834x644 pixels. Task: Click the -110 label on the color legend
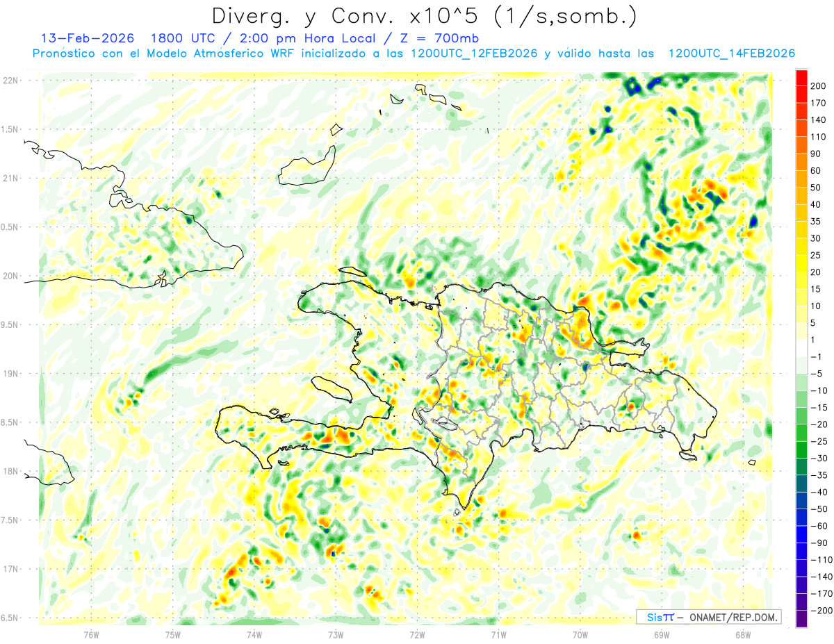(x=819, y=560)
